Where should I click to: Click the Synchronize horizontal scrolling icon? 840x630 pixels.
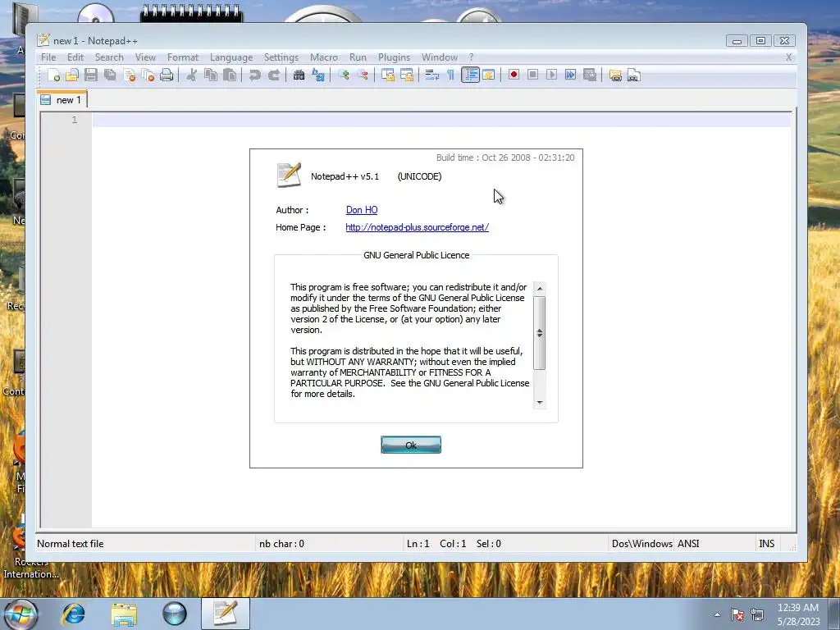click(x=407, y=75)
